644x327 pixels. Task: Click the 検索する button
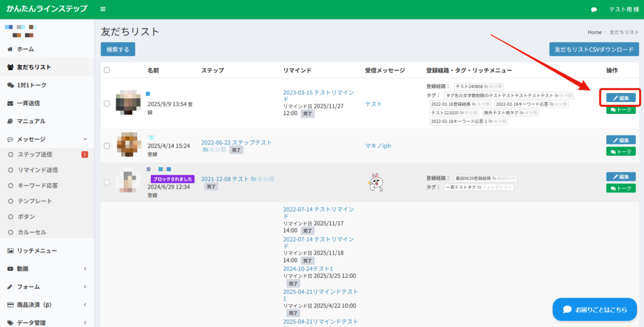pos(118,49)
